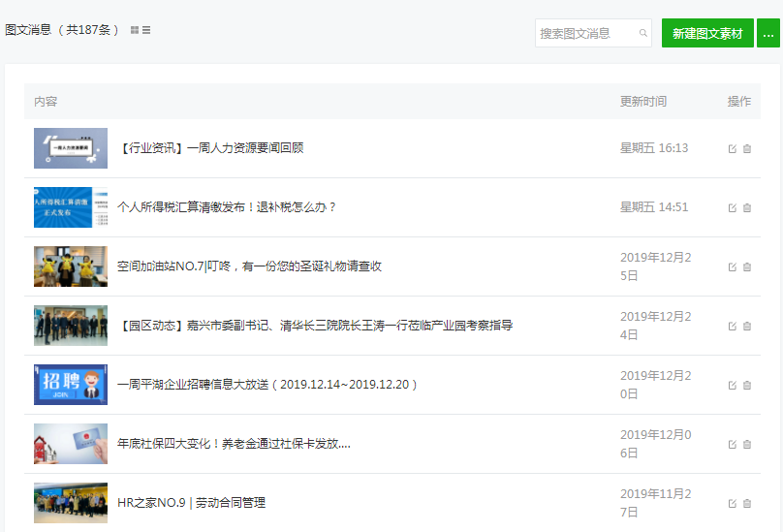Open title 年底社保四大变化！养老金通过社保卡发放
This screenshot has width=783, height=532.
(x=234, y=444)
